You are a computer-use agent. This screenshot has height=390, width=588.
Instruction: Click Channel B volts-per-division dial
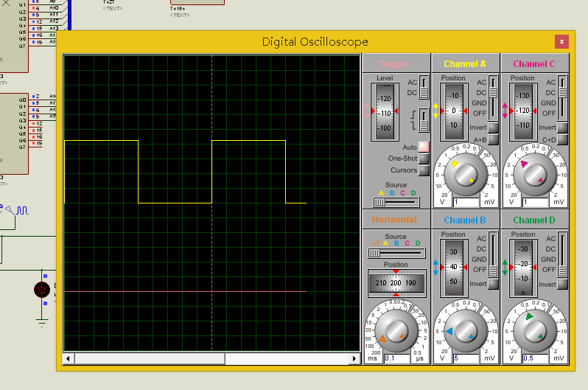coord(466,331)
